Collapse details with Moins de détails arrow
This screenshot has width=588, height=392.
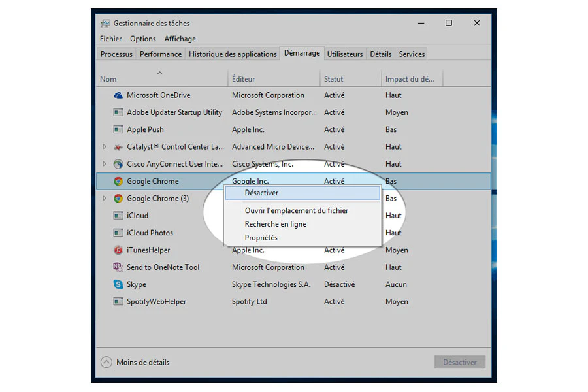[x=106, y=363]
